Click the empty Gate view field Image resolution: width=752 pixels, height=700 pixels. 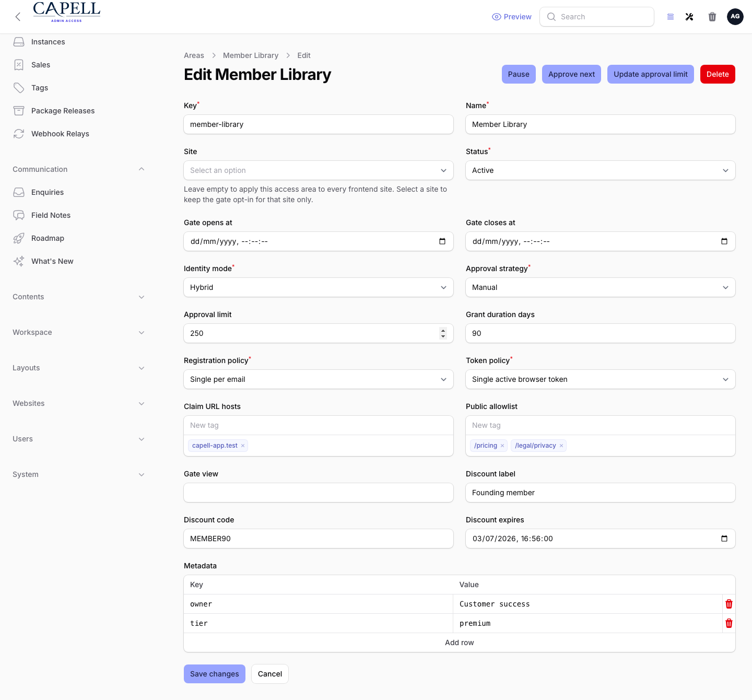point(319,493)
